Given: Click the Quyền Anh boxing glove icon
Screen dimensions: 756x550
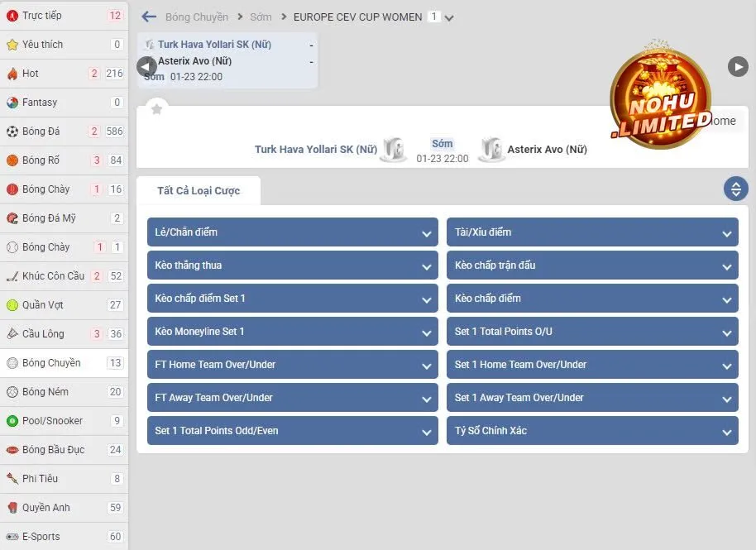Looking at the screenshot, I should point(12,508).
